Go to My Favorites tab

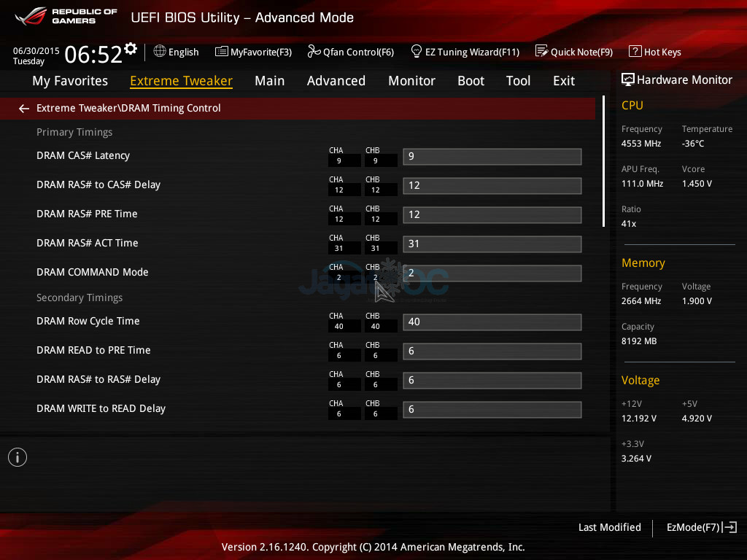point(70,81)
